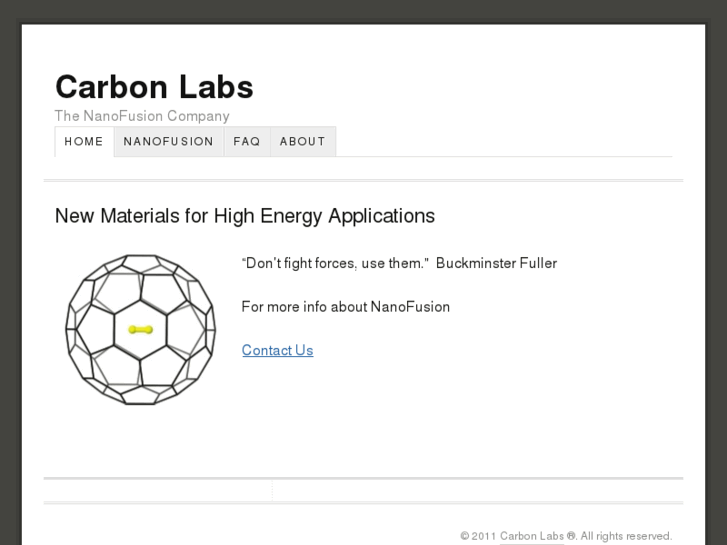Switch to the NANOFUSION tab

coord(168,142)
